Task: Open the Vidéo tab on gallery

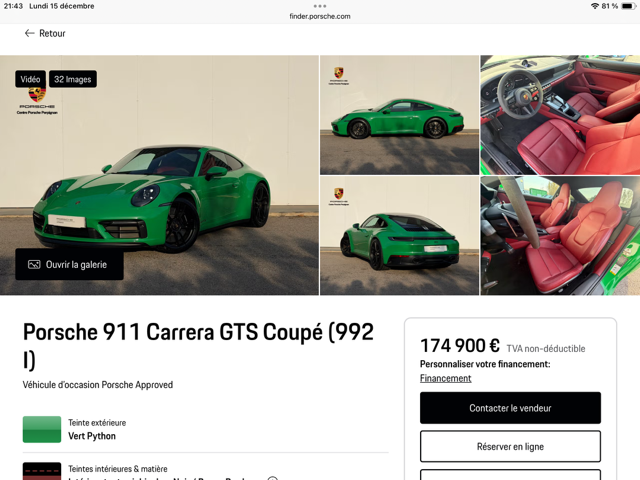Action: pos(31,79)
